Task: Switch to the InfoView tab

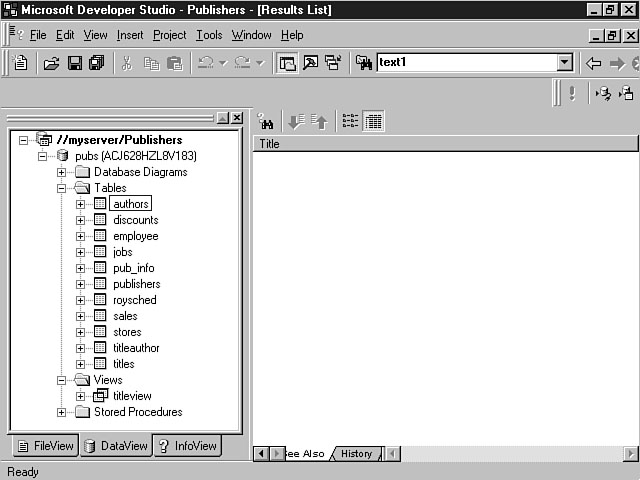Action: click(187, 446)
